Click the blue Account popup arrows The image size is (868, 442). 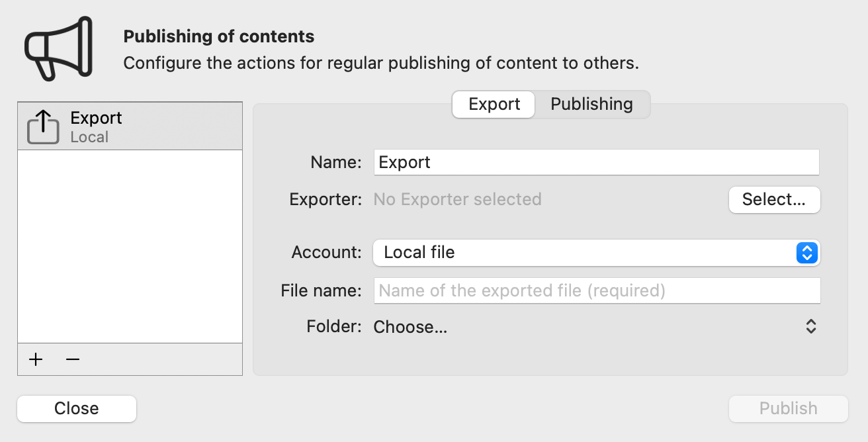[807, 253]
